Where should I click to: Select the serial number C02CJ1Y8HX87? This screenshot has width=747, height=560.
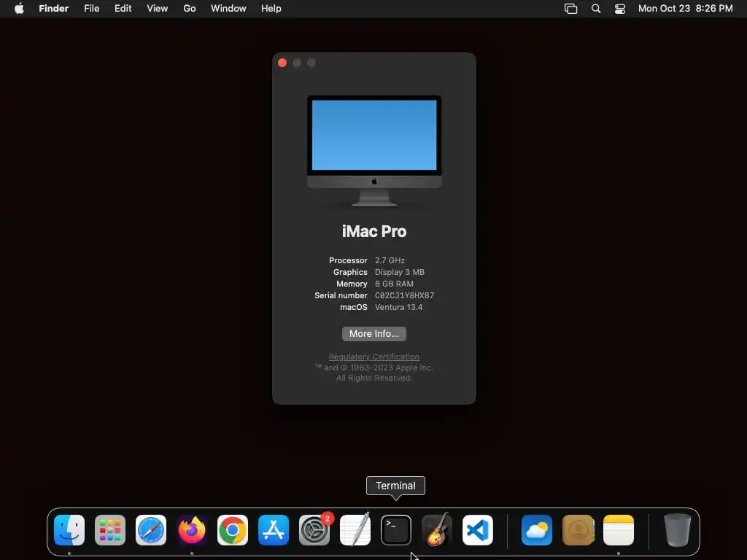(x=404, y=296)
